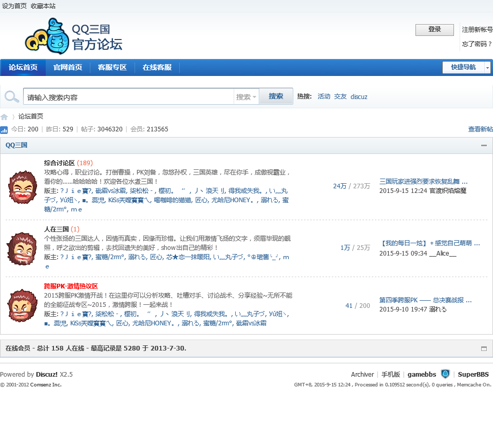Open latest post 我的每日一炫
The height and width of the screenshot is (448, 493).
click(x=429, y=243)
